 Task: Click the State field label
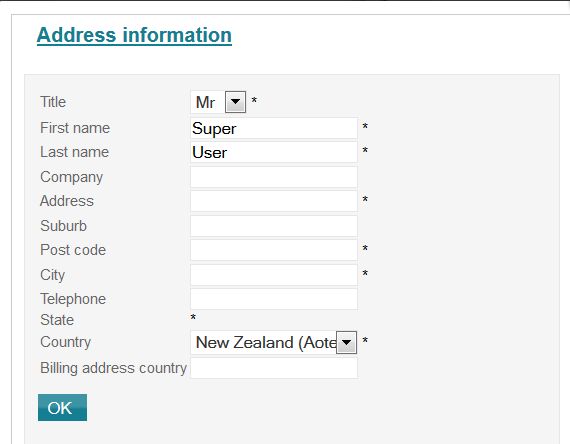pos(57,320)
